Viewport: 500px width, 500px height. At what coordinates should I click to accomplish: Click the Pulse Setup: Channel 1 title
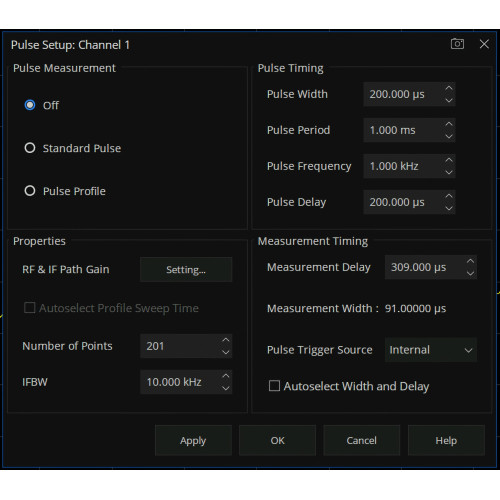(70, 45)
